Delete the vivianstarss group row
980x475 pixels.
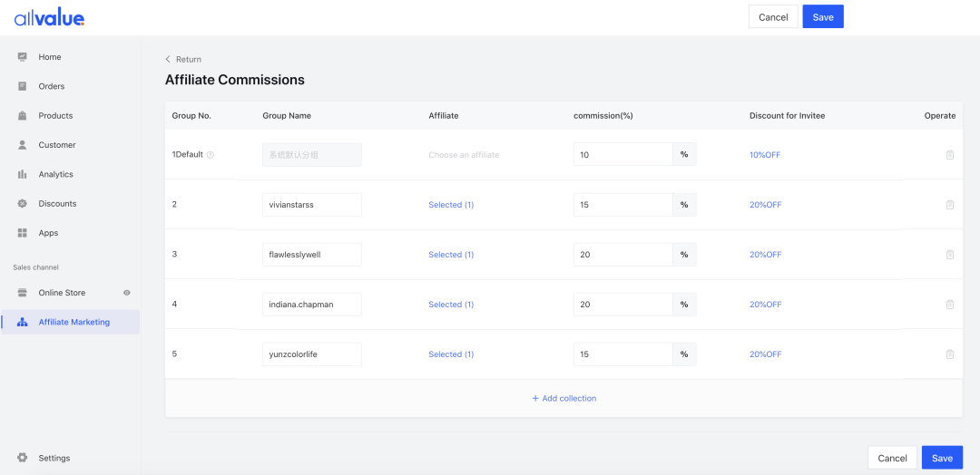coord(949,205)
